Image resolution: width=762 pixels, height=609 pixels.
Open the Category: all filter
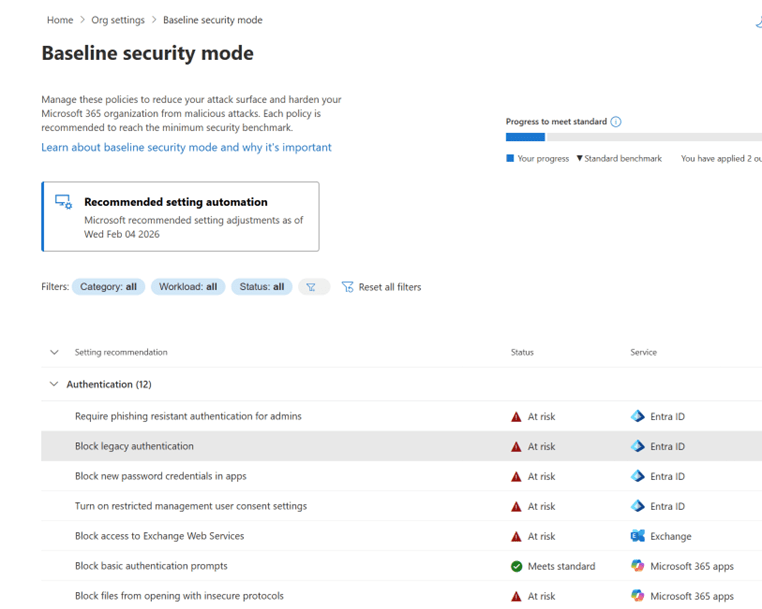pos(110,287)
